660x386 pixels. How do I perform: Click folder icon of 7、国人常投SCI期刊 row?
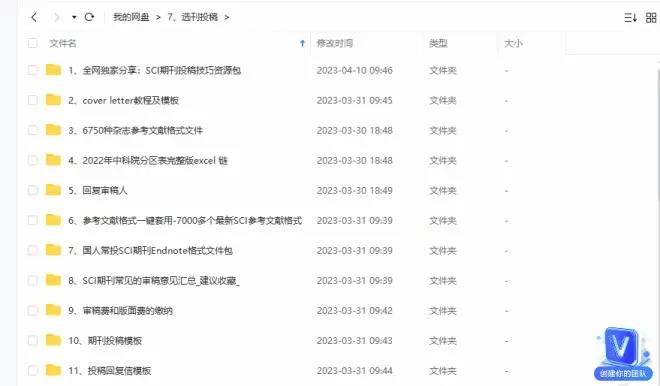53,250
